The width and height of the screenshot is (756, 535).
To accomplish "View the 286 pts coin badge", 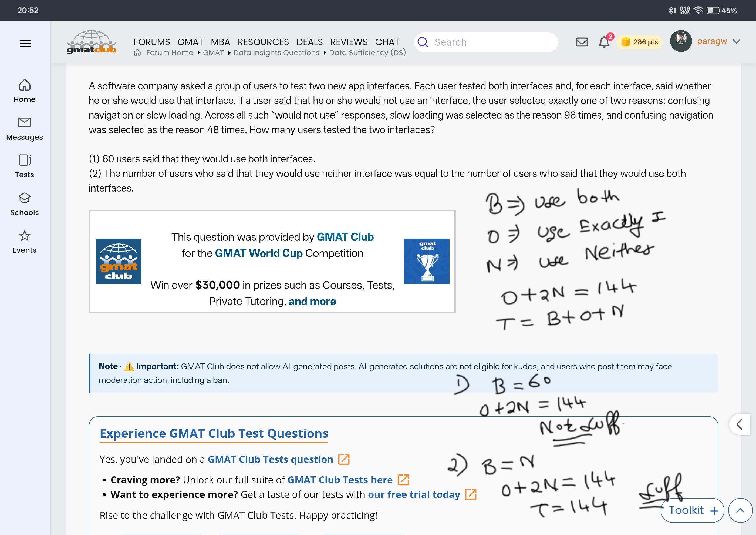I will [639, 42].
